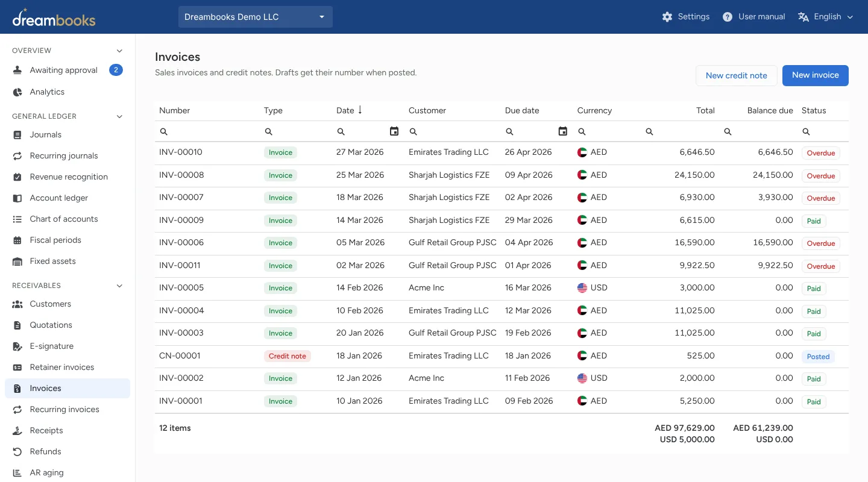The width and height of the screenshot is (868, 482).
Task: Open Awaiting approval in the sidebar
Action: tap(68, 70)
